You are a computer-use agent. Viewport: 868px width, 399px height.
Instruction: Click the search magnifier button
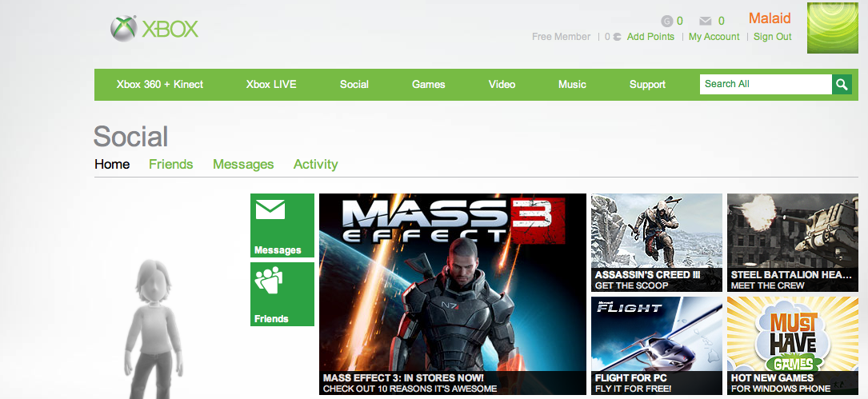[x=842, y=84]
